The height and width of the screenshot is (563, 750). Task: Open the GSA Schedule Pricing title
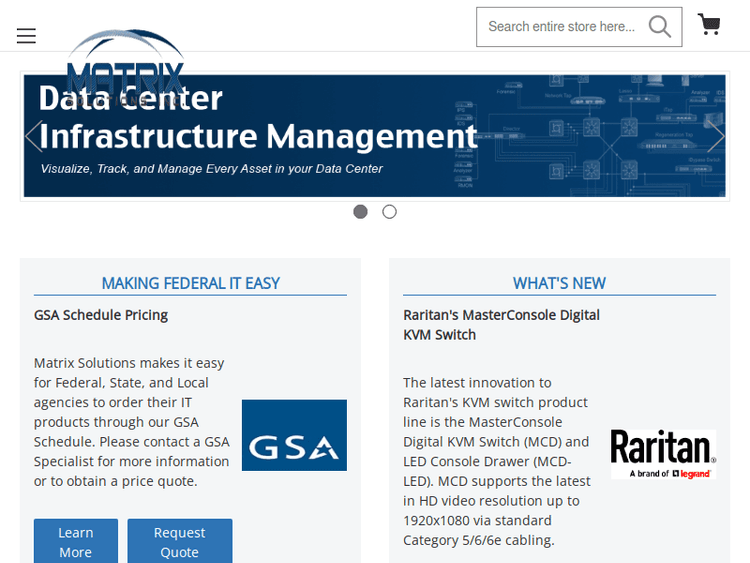click(101, 315)
